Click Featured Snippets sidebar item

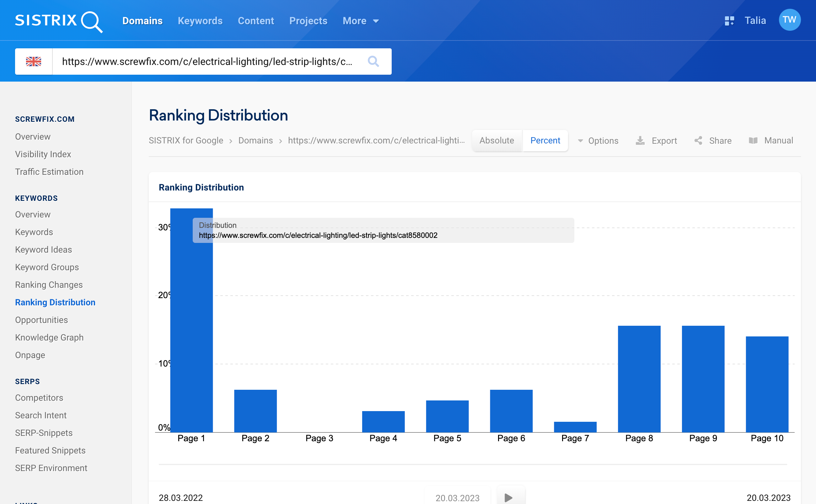50,450
